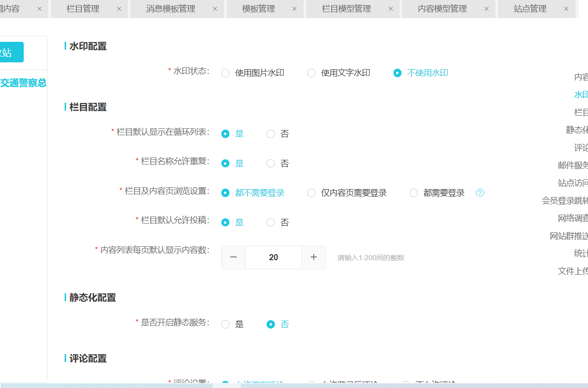Close the 模板管理 tab
Screen dimensions: 588x388
294,9
